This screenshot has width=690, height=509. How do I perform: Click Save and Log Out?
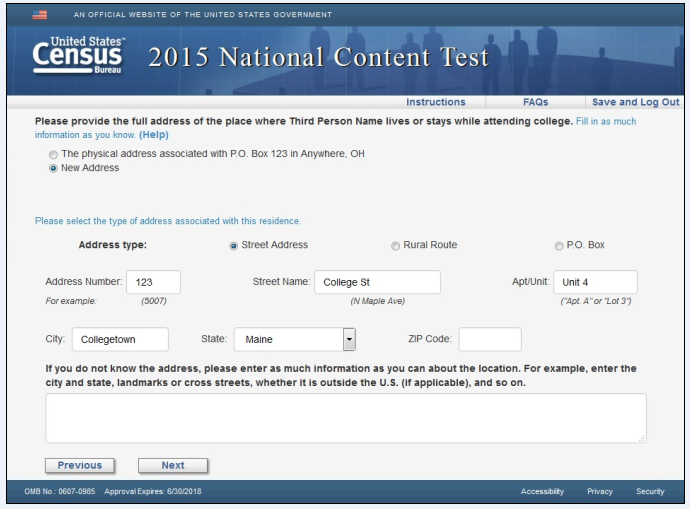click(635, 102)
